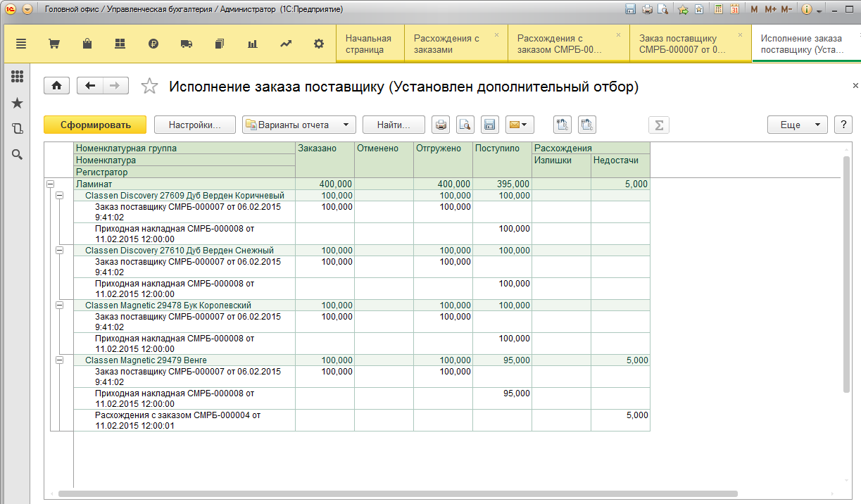Click the Отменено column header
Viewport: 861px width, 504px height.
[x=384, y=160]
